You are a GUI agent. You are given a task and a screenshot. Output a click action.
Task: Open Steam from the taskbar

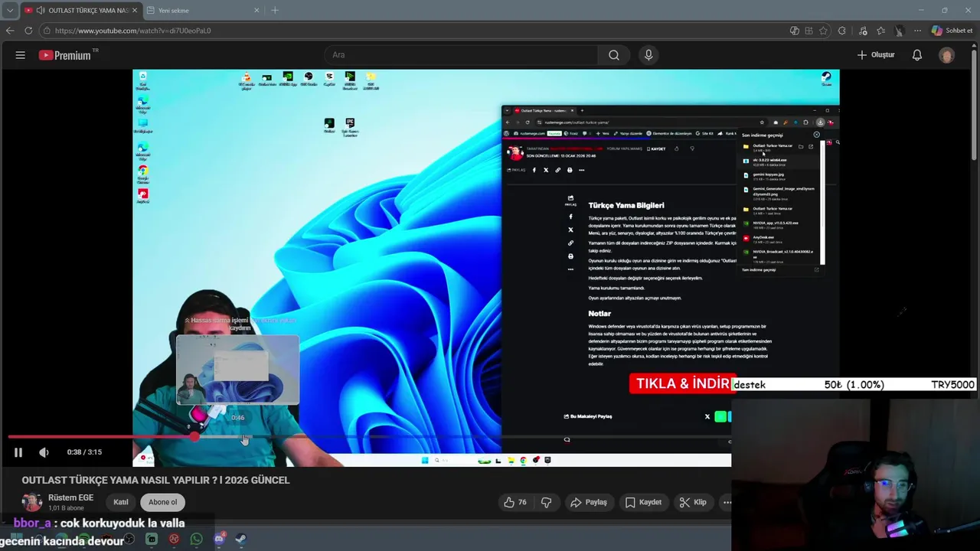240,539
